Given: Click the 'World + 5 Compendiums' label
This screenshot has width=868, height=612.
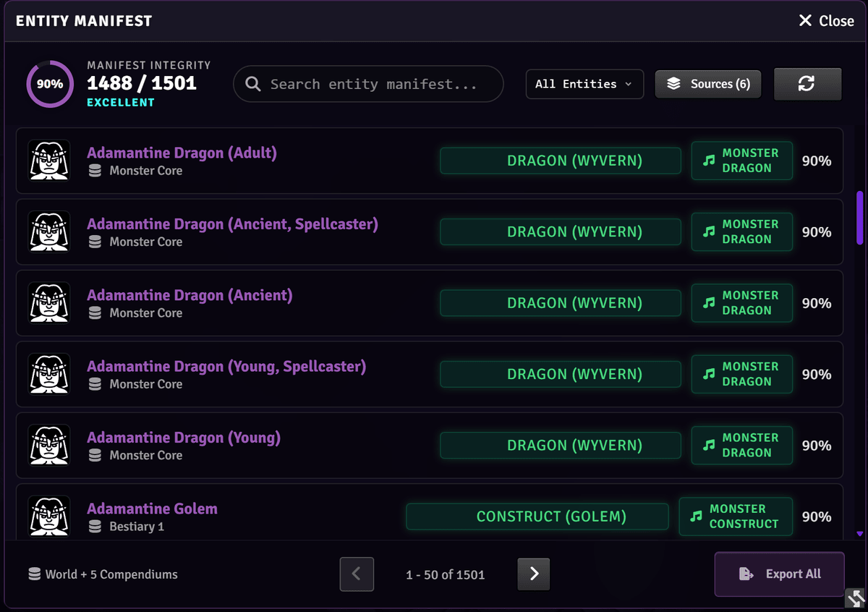Looking at the screenshot, I should coord(111,574).
